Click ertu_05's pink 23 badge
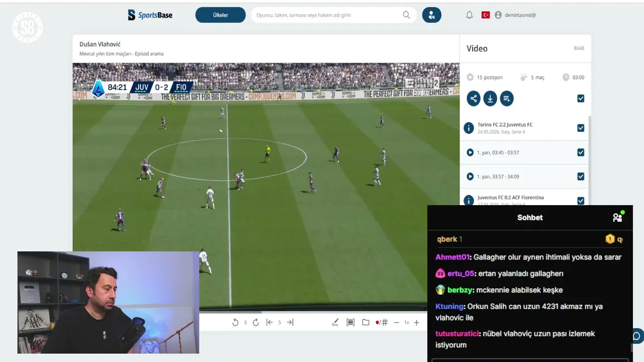 [x=440, y=274]
